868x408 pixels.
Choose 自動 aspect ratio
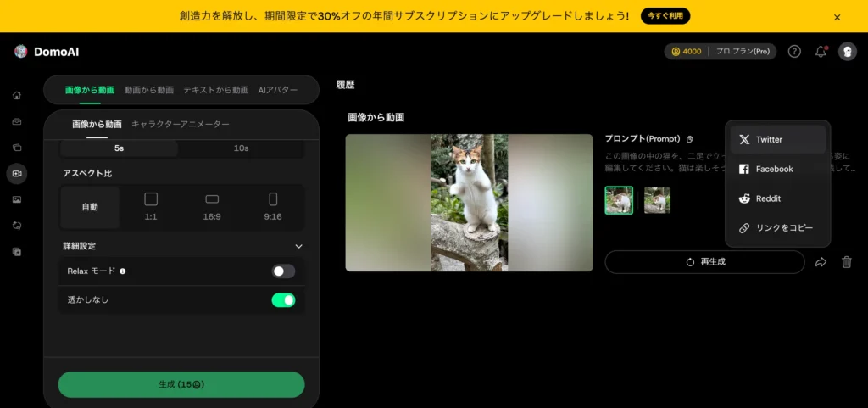90,207
